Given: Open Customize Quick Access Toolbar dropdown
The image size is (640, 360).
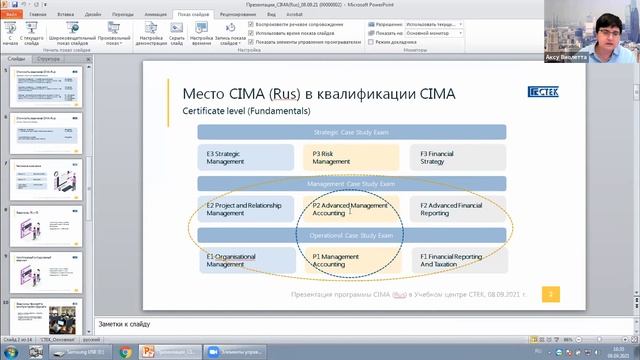Looking at the screenshot, I should (45, 4).
